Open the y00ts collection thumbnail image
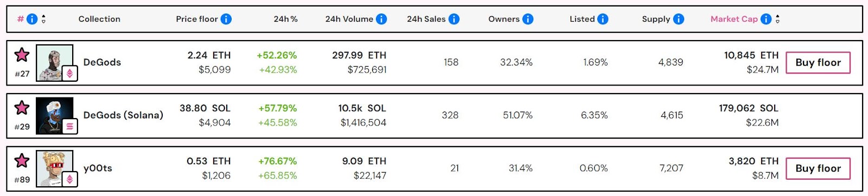 click(x=55, y=169)
